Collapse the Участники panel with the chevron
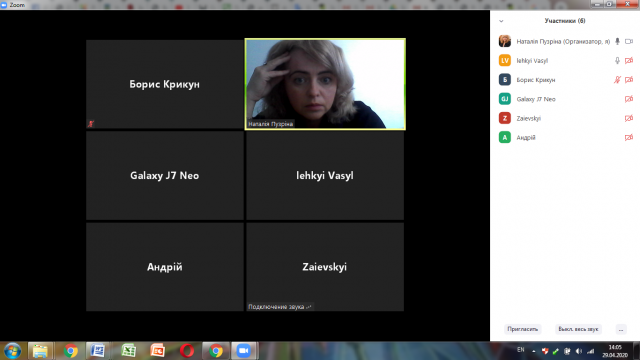Viewport: 640px width, 360px height. click(501, 21)
